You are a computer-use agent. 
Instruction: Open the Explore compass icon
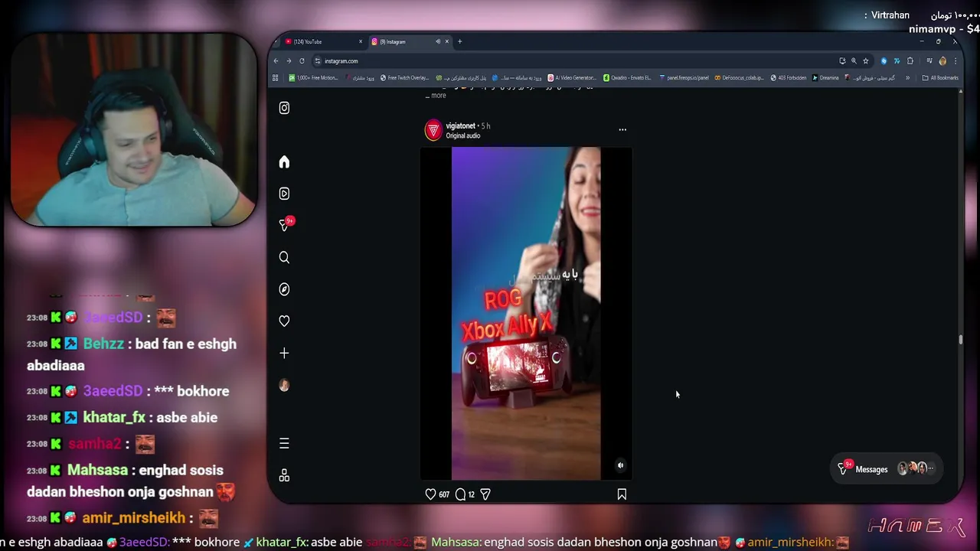(284, 289)
